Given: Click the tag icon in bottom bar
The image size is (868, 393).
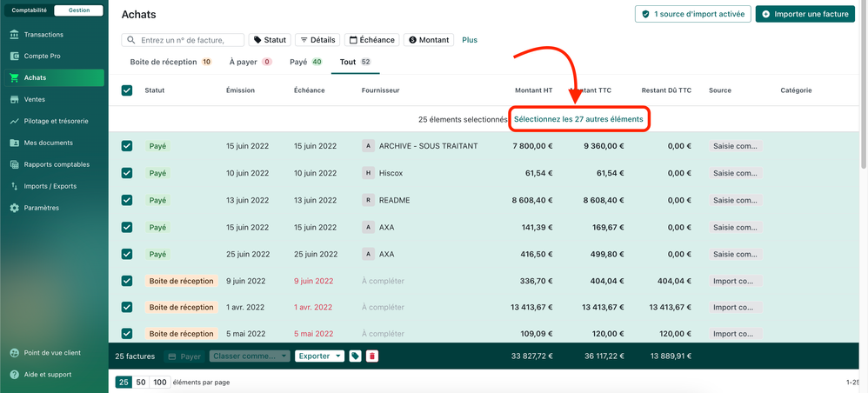Looking at the screenshot, I should 355,356.
